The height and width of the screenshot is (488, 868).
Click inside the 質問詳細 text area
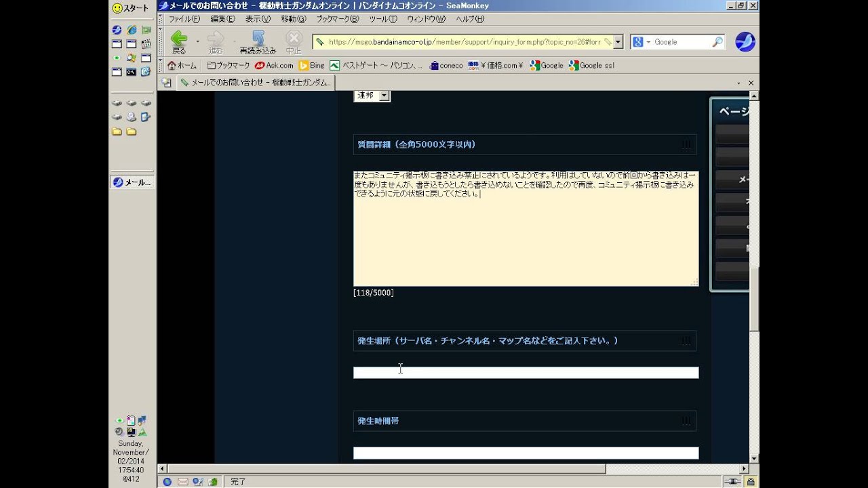pos(526,228)
